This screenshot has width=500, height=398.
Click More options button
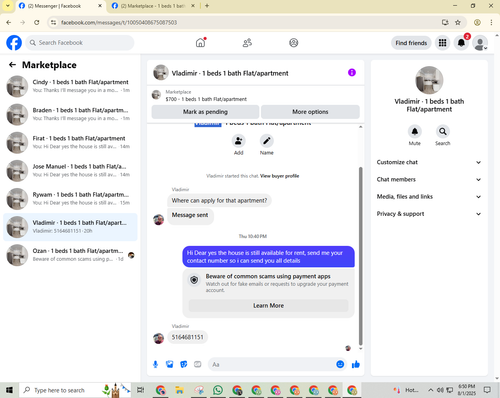[310, 112]
